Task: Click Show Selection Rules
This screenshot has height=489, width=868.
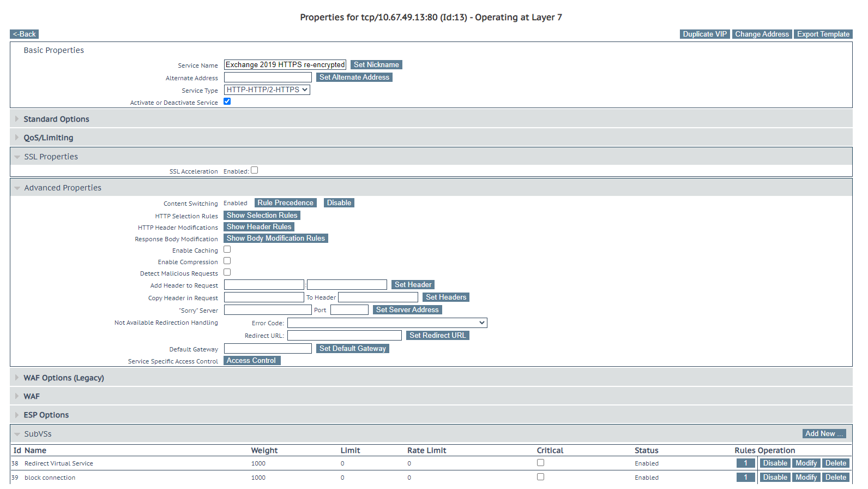Action: point(262,215)
